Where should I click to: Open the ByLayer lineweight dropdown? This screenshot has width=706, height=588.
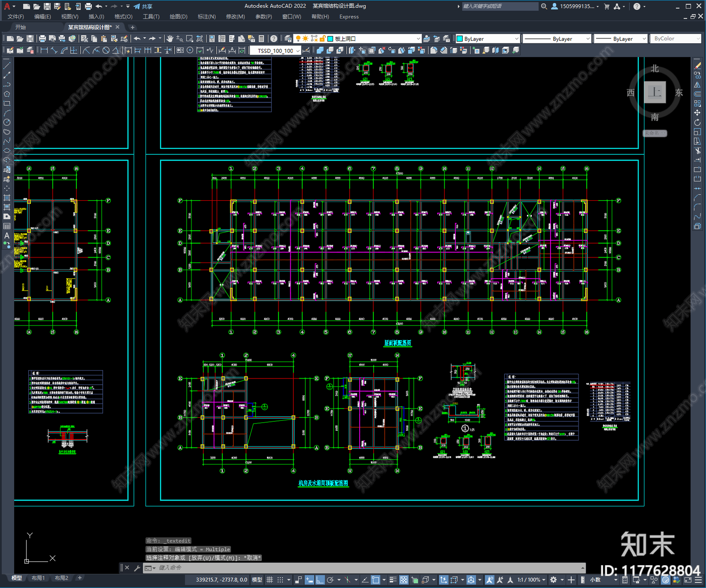(620, 39)
